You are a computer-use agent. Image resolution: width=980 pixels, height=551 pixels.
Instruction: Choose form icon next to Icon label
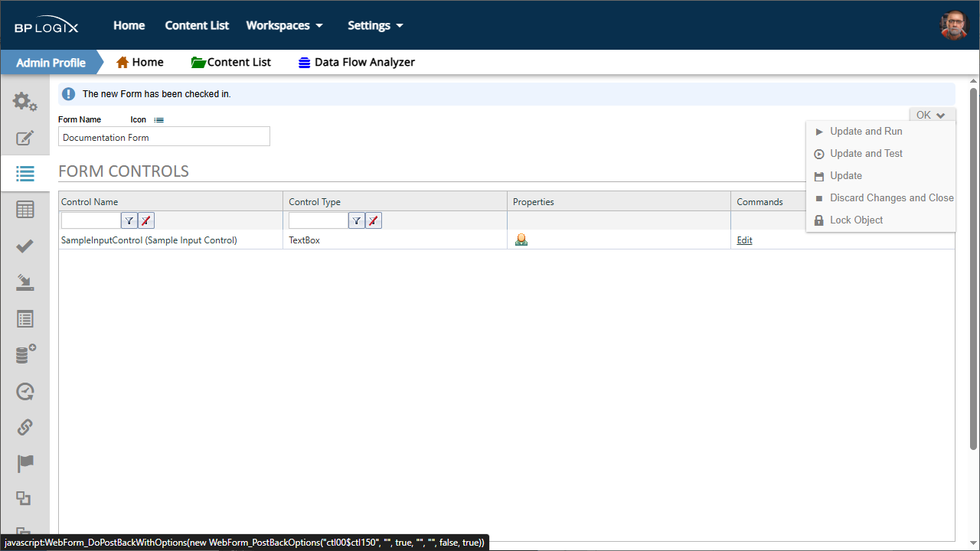pos(158,120)
